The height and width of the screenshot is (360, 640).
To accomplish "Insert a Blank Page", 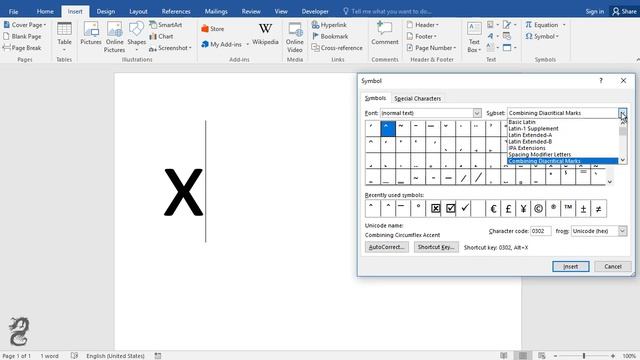I will click(x=22, y=36).
